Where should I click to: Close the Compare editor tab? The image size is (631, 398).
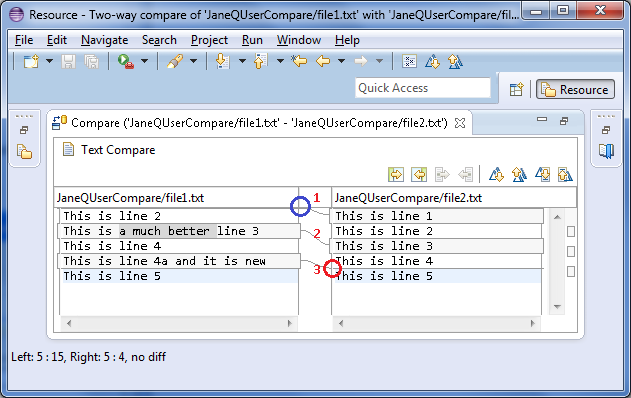460,123
